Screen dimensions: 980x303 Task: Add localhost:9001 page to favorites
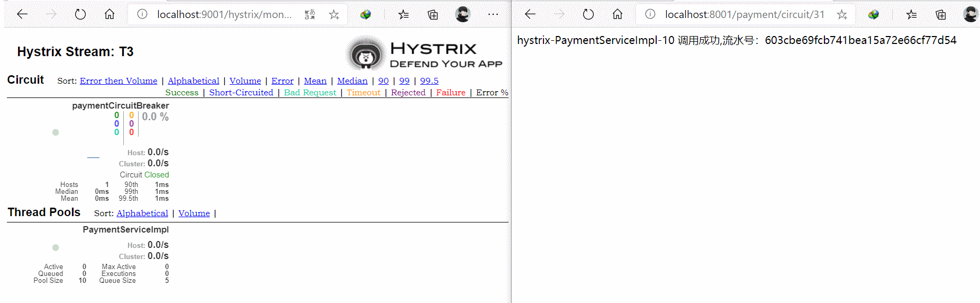[334, 15]
